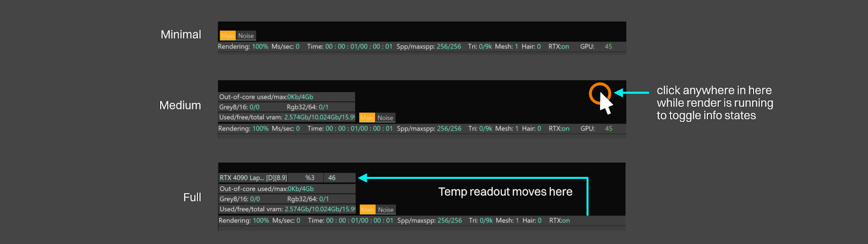The width and height of the screenshot is (868, 244).
Task: Select the Main tab in Minimal view
Action: click(x=227, y=36)
